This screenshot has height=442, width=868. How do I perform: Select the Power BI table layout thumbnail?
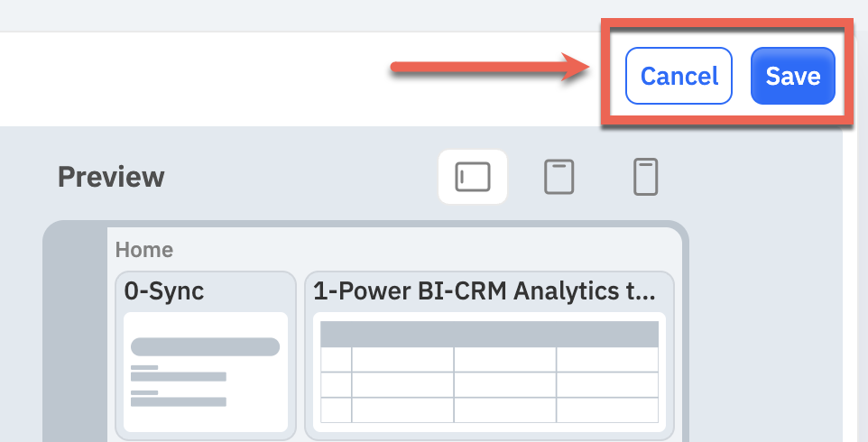[x=489, y=372]
